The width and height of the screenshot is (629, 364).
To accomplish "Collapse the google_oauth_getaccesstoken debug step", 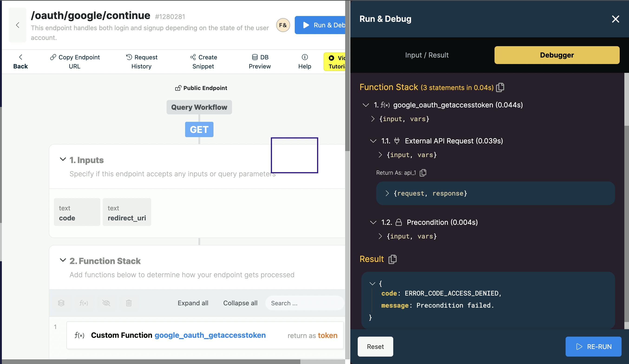I will point(366,105).
